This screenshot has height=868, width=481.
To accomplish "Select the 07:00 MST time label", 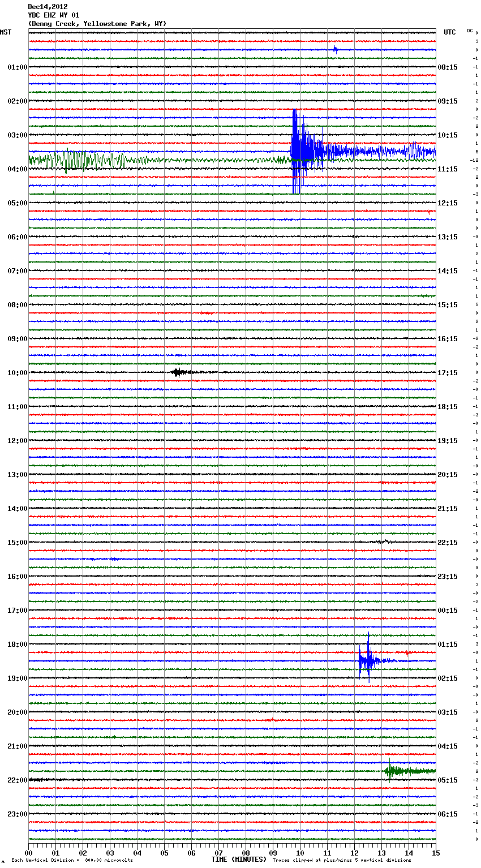I will pos(18,271).
